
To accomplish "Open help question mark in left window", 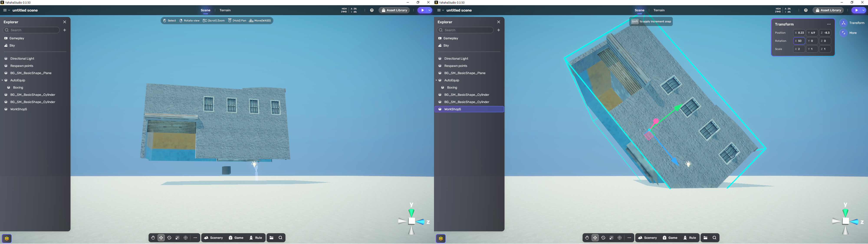I will pos(372,10).
